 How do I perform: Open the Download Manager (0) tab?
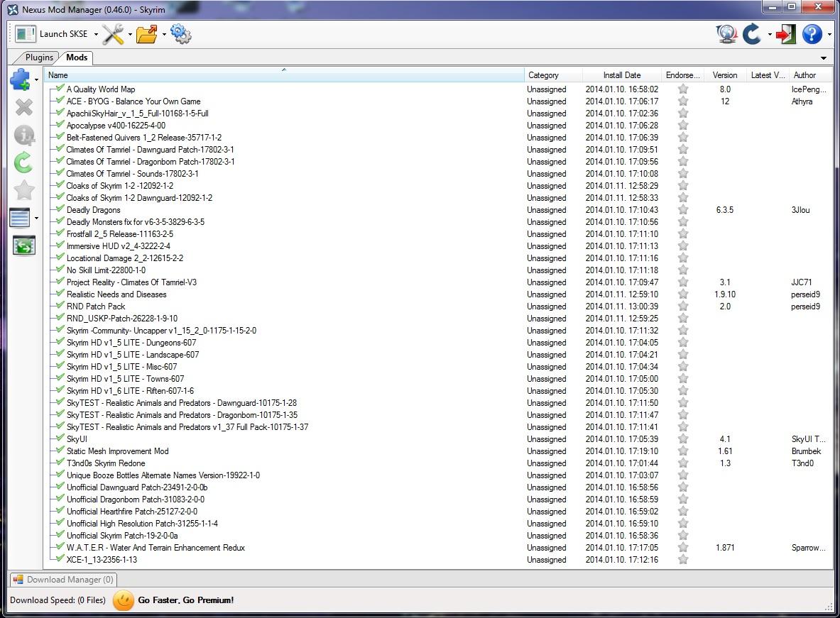63,580
